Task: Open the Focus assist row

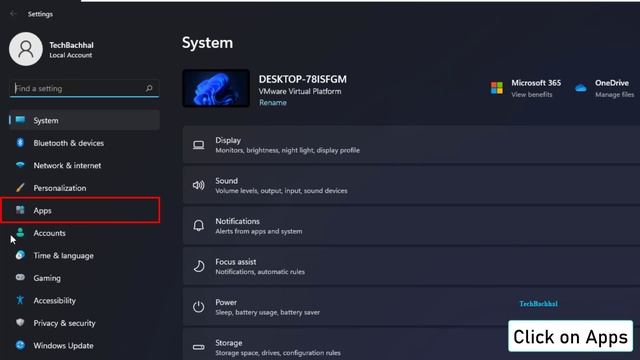Action: point(411,266)
